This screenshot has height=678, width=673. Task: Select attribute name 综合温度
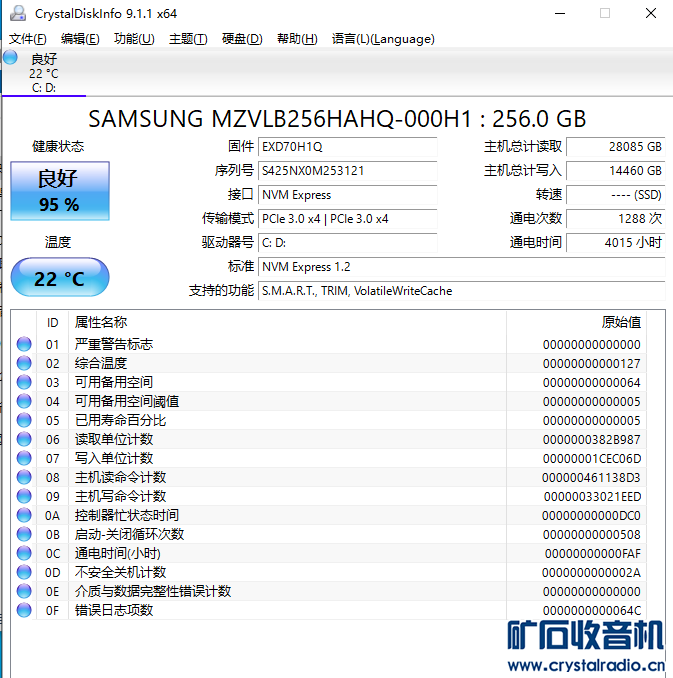[x=101, y=363]
